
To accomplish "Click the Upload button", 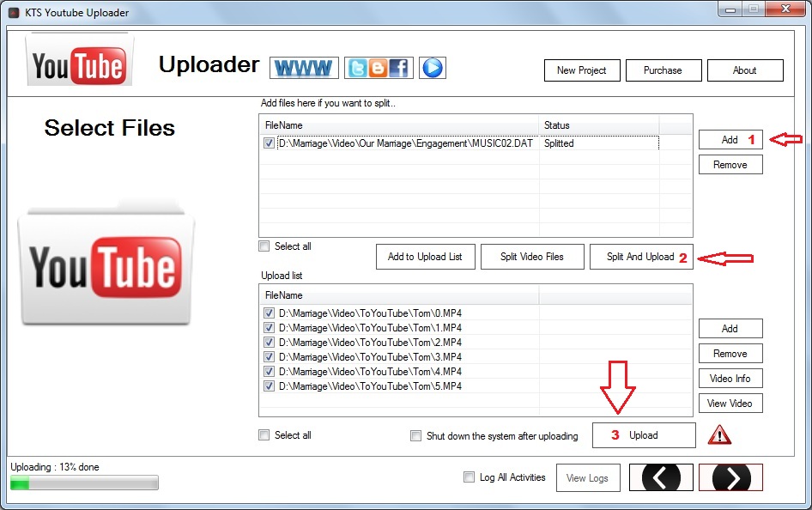I will tap(644, 435).
